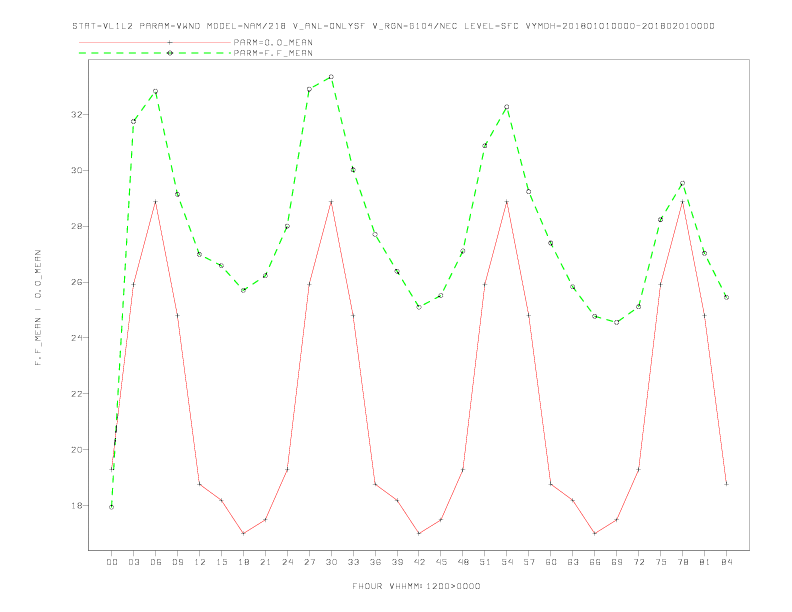792x612 pixels.
Task: Click the x-axis tick label 06
Action: (156, 562)
